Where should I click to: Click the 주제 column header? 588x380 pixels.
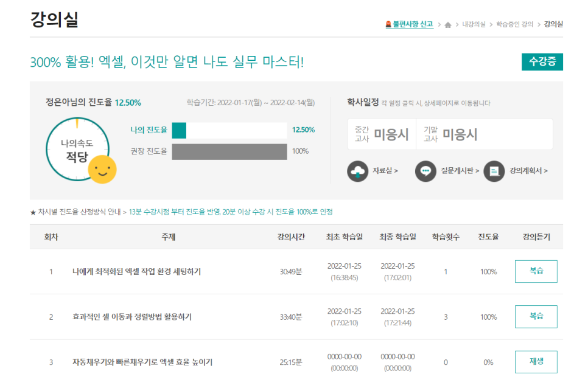pyautogui.click(x=169, y=237)
